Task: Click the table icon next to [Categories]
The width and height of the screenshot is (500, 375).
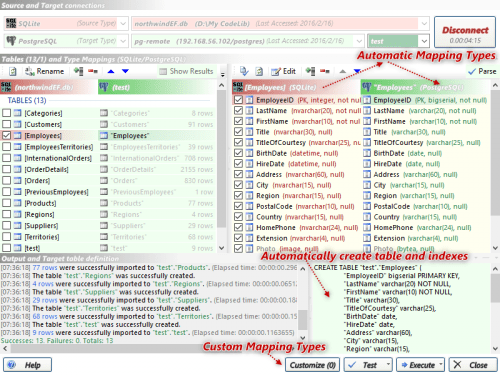Action: tap(18, 113)
